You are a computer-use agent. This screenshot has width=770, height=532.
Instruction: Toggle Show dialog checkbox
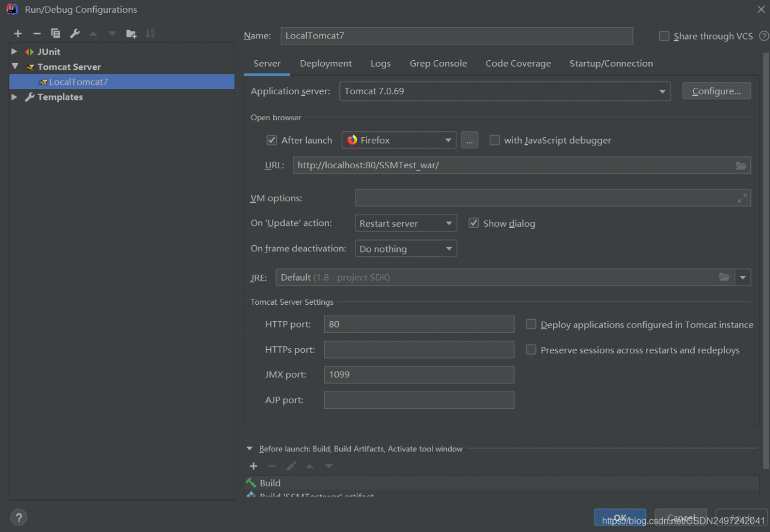[473, 223]
